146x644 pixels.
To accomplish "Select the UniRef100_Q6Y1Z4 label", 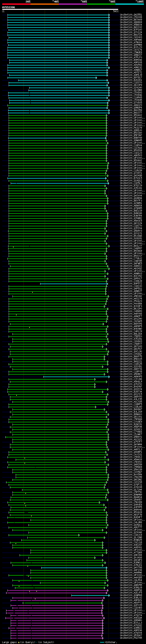I will (131, 223).
